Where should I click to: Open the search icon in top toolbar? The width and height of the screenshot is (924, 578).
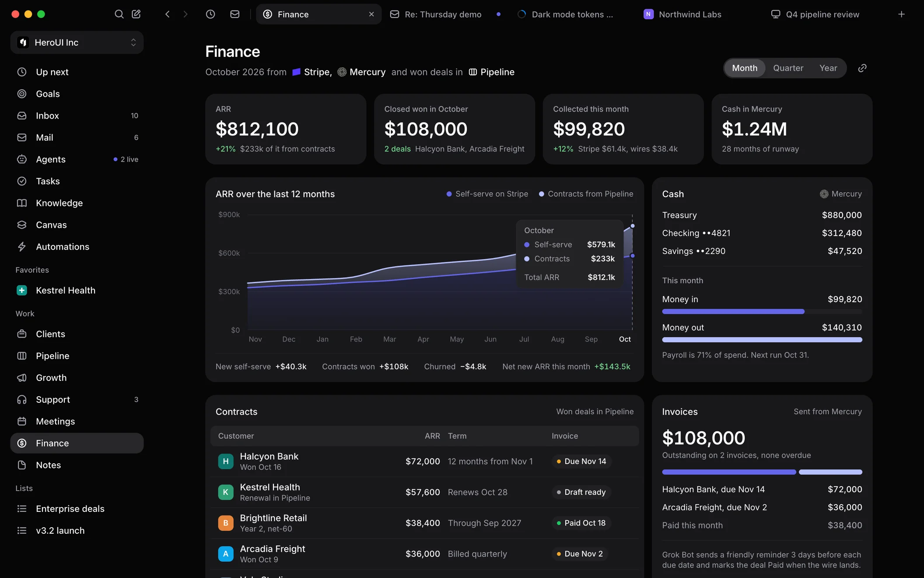[119, 14]
